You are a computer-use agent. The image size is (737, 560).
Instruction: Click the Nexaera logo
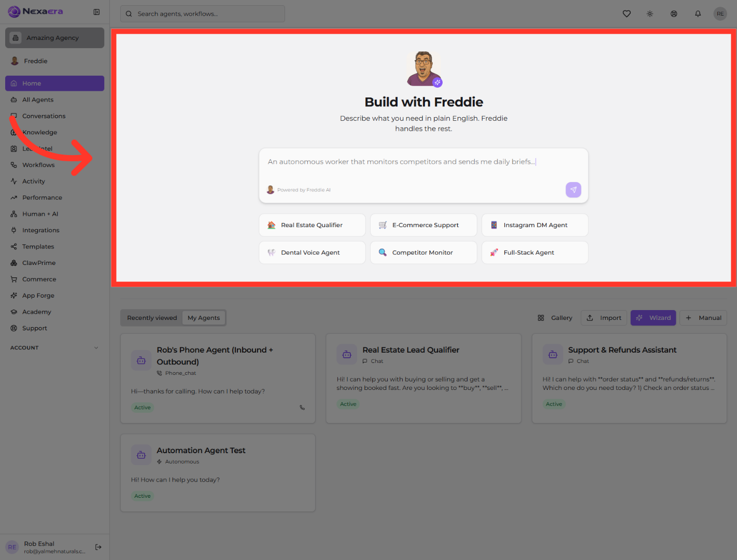(36, 11)
